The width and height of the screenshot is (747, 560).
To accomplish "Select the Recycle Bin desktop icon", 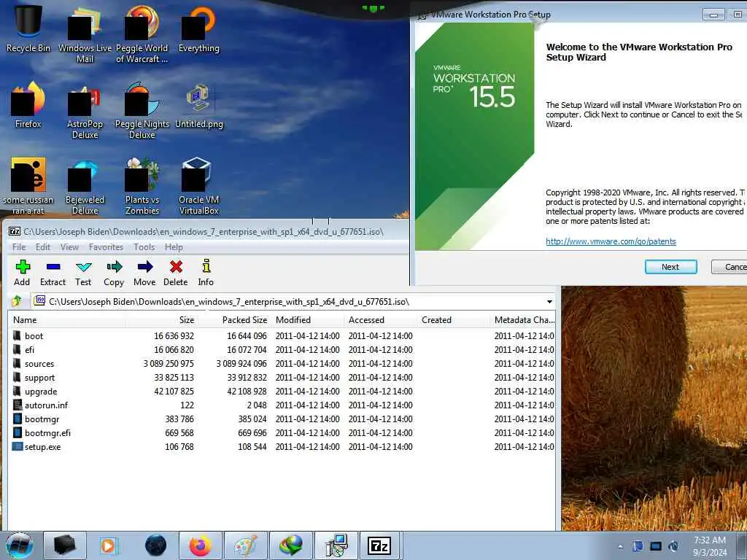I will [28, 28].
